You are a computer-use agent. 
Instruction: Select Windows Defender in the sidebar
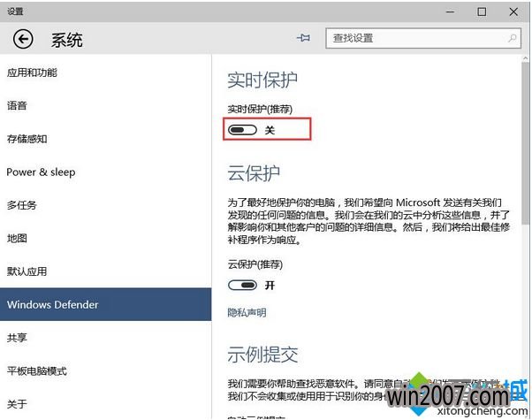tap(52, 304)
